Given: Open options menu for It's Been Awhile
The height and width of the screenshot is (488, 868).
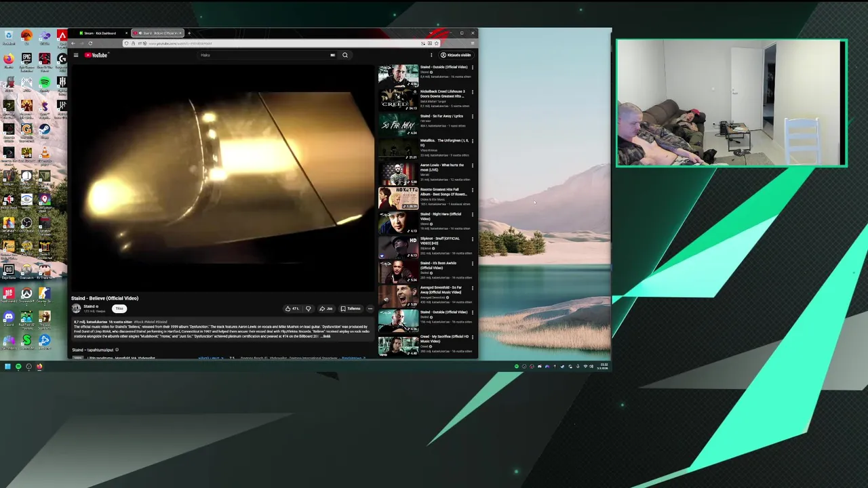Looking at the screenshot, I should [473, 263].
